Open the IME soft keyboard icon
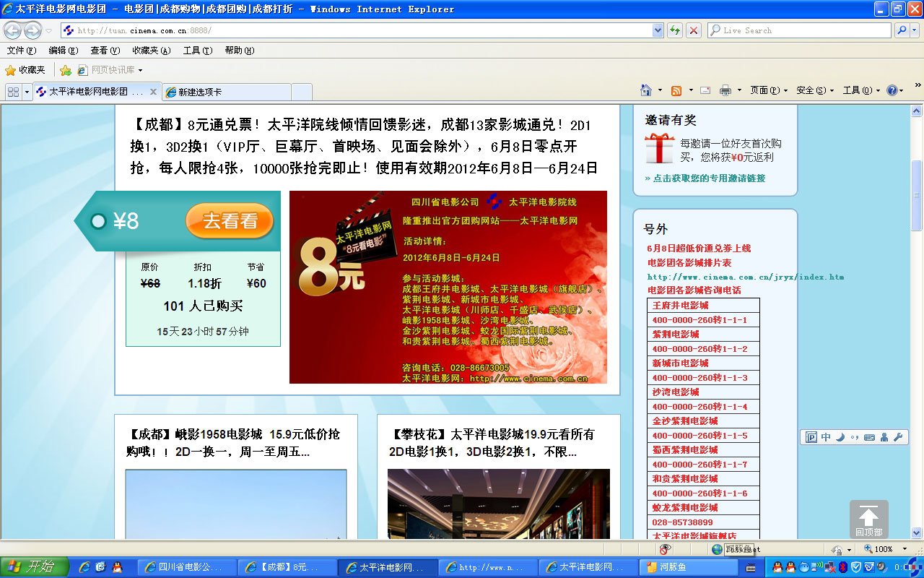Viewport: 924px width, 578px height. click(869, 437)
